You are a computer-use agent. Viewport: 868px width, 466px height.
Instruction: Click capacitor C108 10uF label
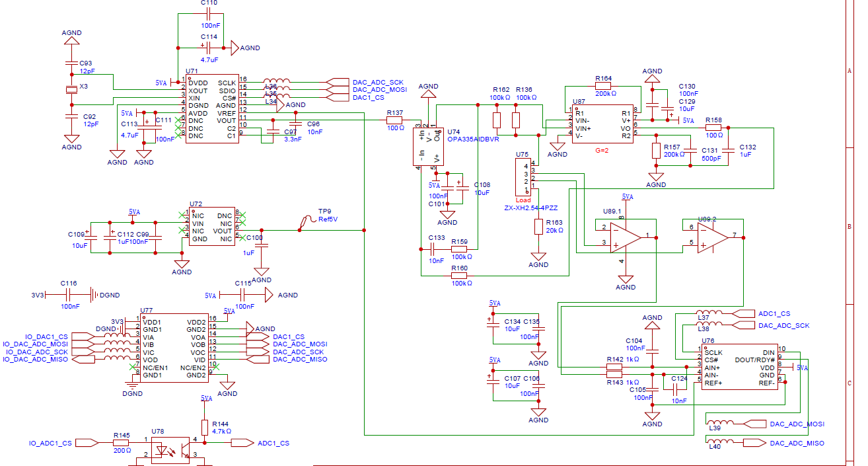pyautogui.click(x=482, y=188)
